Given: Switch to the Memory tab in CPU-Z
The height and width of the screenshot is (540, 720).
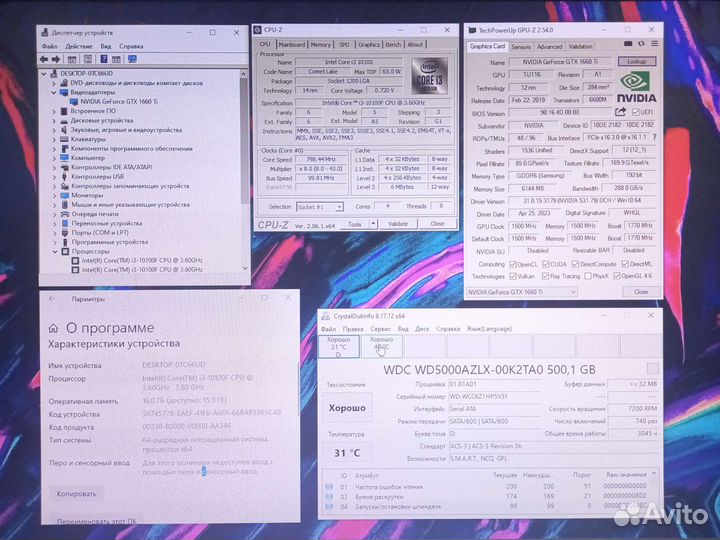Looking at the screenshot, I should [x=320, y=45].
